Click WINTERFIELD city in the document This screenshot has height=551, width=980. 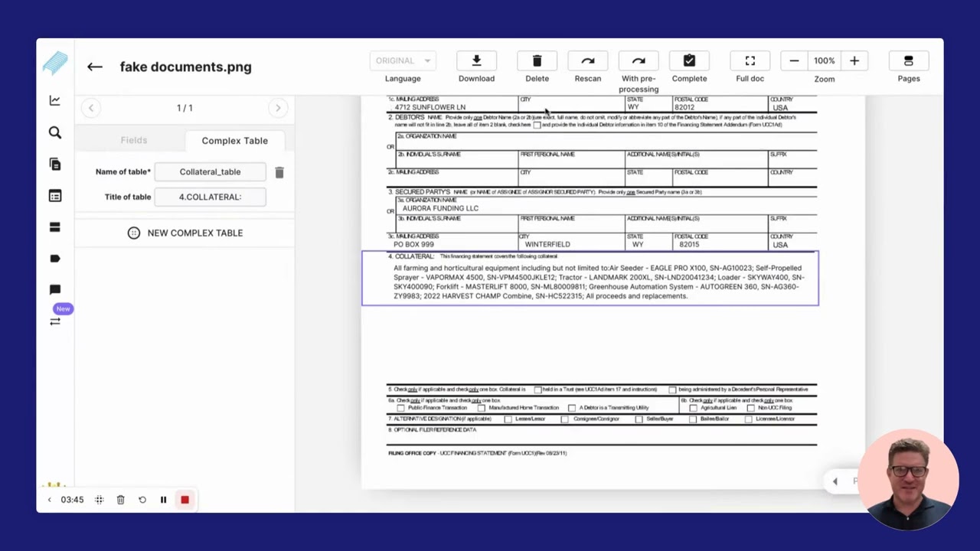[x=547, y=245]
